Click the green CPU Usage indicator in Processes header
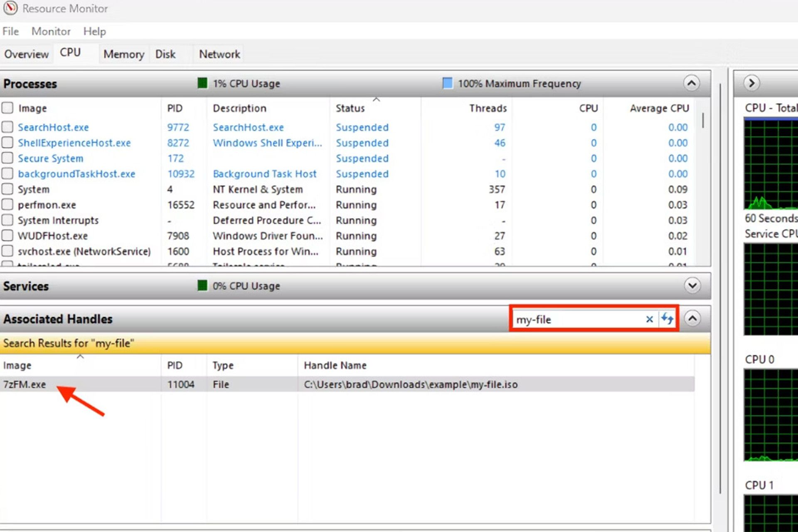Image resolution: width=798 pixels, height=532 pixels. point(202,83)
